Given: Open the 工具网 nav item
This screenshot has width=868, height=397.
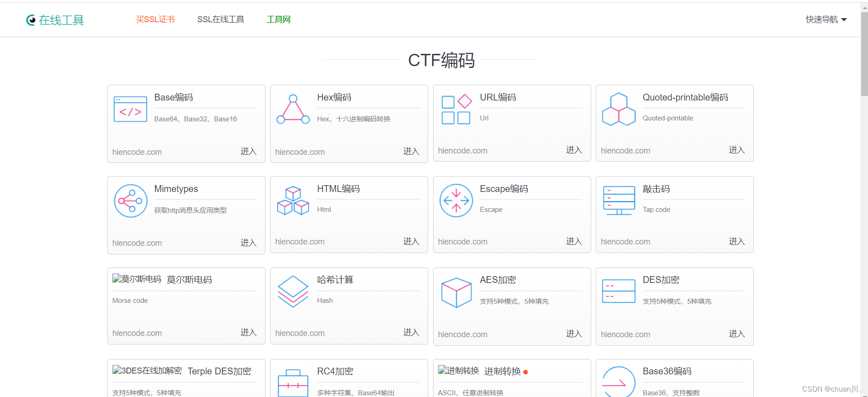Looking at the screenshot, I should [279, 19].
